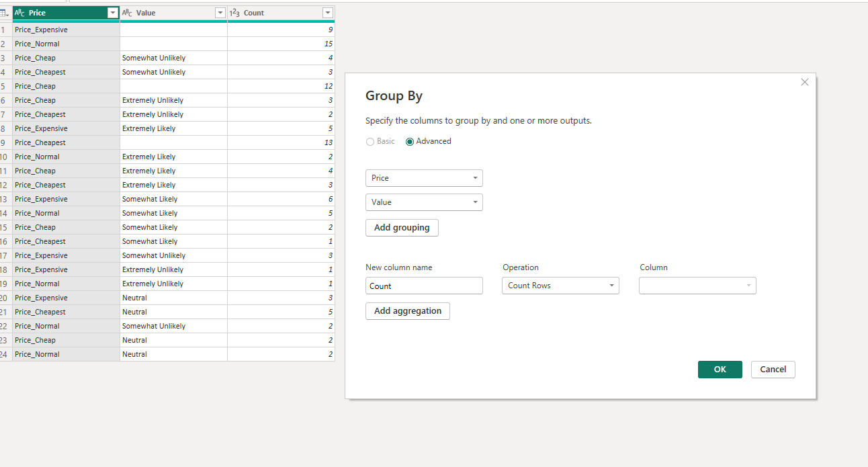Click count 12 in row 5
Image resolution: width=868 pixels, height=467 pixels.
(281, 86)
